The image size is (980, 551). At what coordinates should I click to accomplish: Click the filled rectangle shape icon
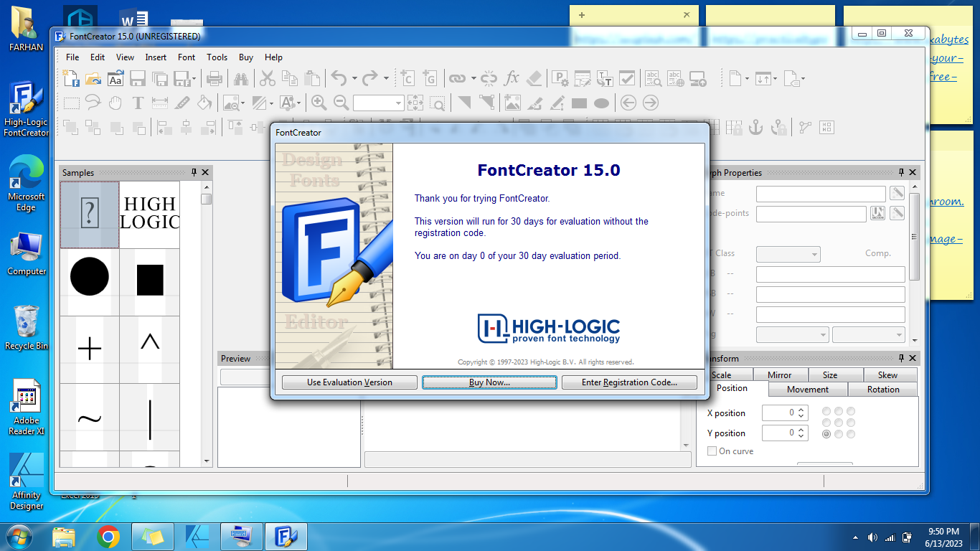tap(579, 103)
